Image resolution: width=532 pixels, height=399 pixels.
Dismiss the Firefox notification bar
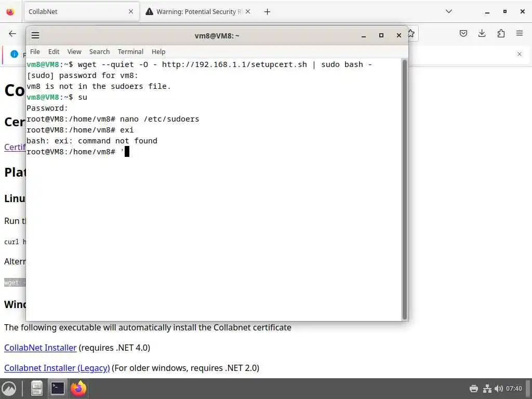pos(519,54)
